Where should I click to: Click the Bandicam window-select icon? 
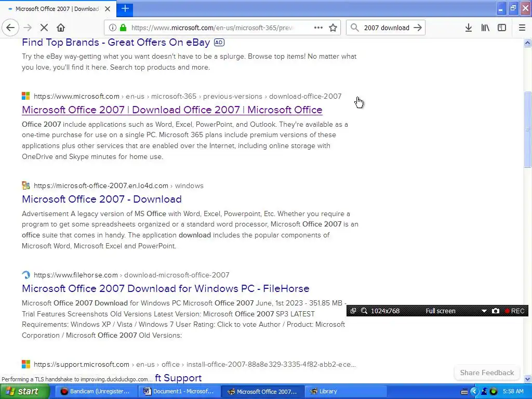[x=353, y=311]
